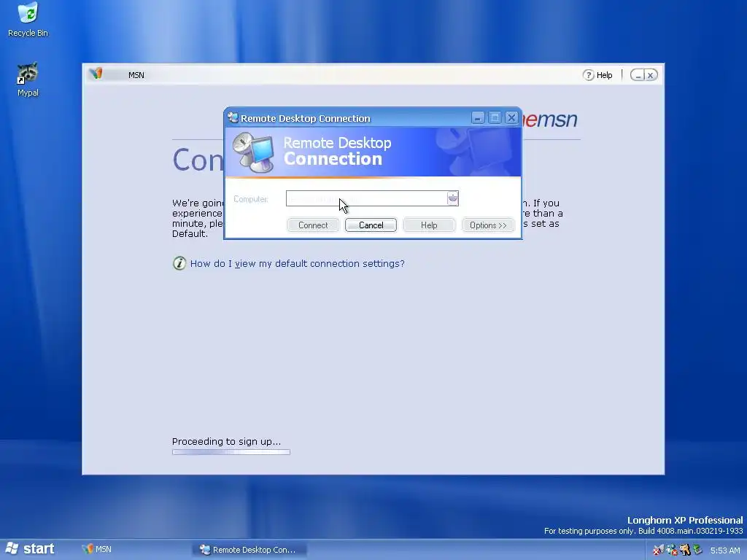Viewport: 747px width, 560px height.
Task: Cancel the Remote Desktop Connection dialog
Action: point(371,225)
